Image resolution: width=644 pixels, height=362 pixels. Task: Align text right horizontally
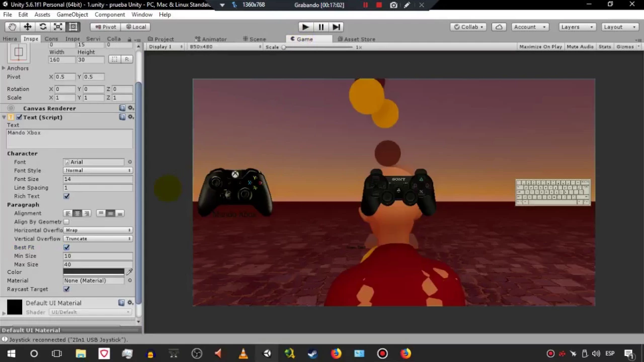(x=87, y=213)
